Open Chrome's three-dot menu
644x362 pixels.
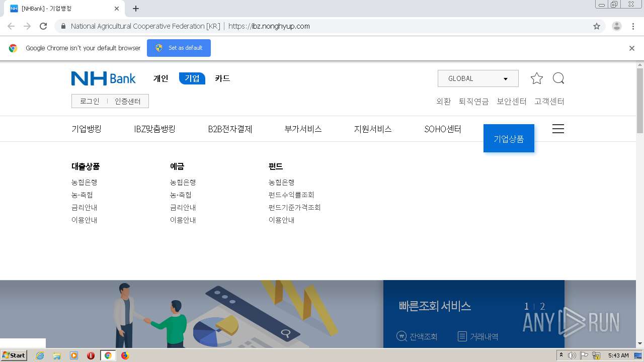tap(633, 26)
